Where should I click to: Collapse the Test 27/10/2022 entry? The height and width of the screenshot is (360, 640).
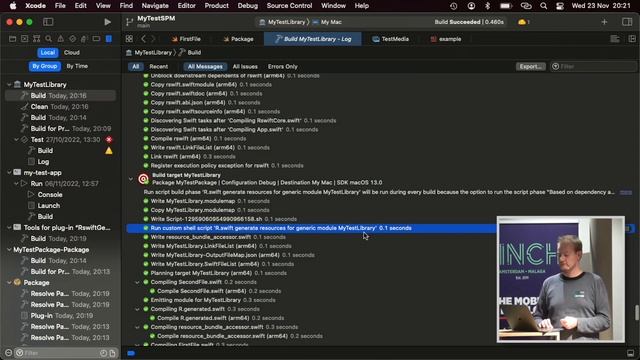(16, 140)
